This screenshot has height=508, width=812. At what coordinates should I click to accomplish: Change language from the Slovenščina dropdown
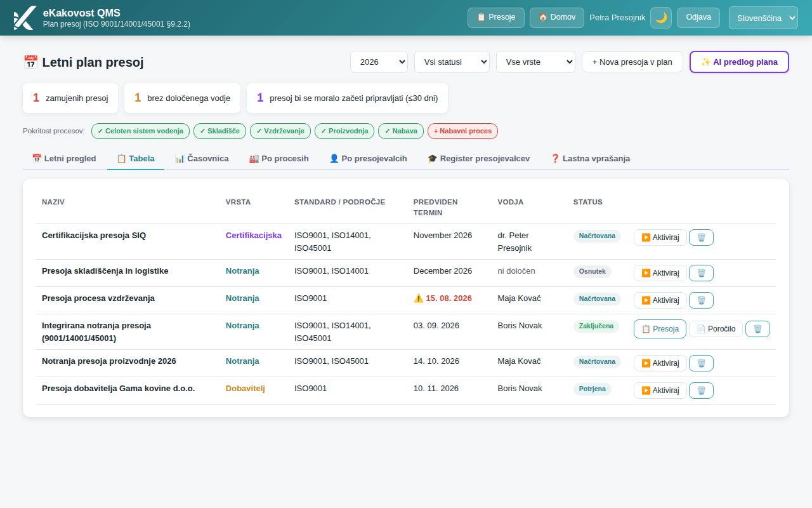point(763,18)
